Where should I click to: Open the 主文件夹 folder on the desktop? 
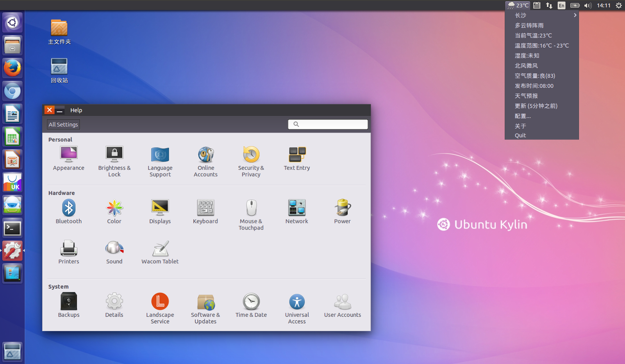59,32
